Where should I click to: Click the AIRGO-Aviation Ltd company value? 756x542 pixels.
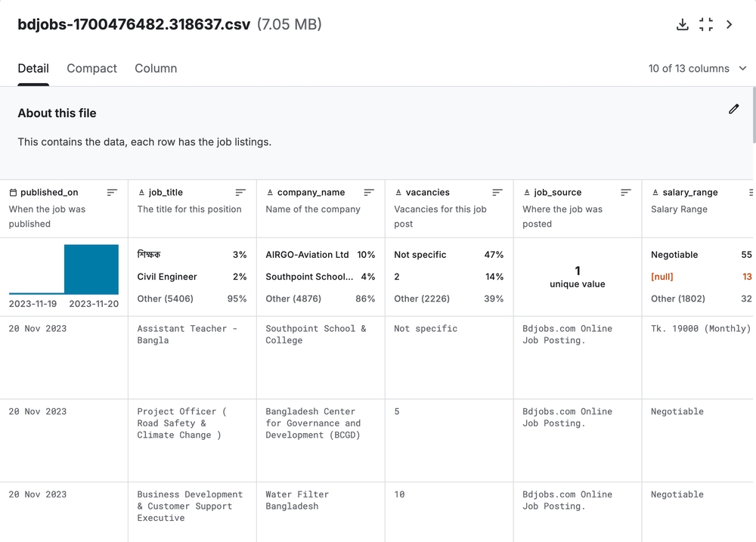[307, 255]
